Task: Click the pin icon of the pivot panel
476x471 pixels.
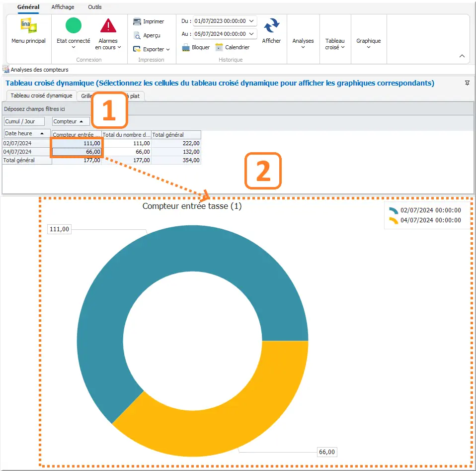Action: pyautogui.click(x=467, y=83)
